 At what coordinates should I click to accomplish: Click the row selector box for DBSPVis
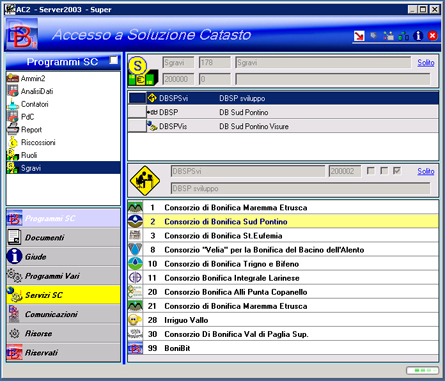(137, 126)
